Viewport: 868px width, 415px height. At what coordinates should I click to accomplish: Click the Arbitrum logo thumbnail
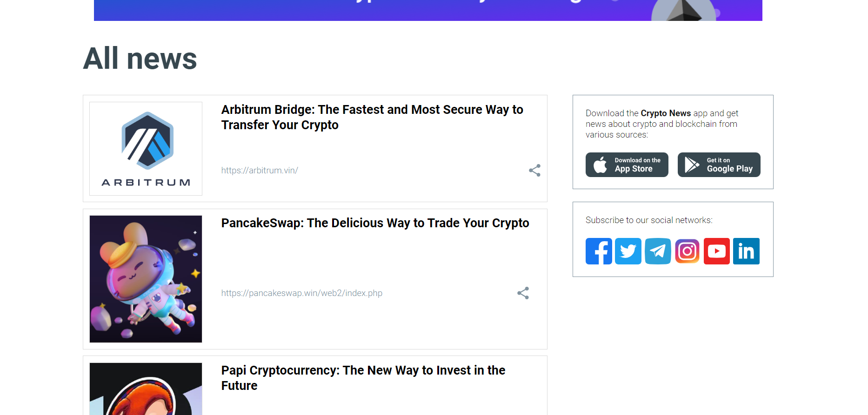click(146, 149)
